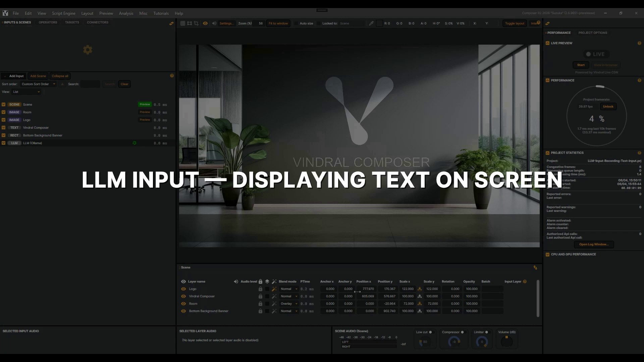Viewport: 644px width, 362px height.
Task: Enable the Auto size checkbox
Action: pos(296,23)
